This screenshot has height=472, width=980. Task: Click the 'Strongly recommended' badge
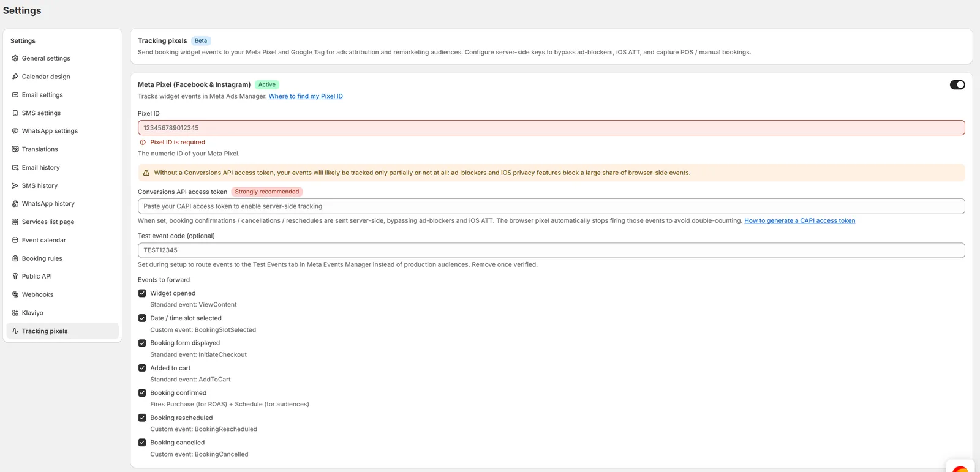tap(267, 192)
